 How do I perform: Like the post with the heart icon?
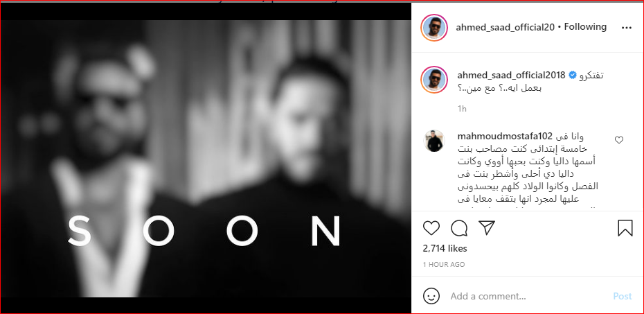point(431,227)
